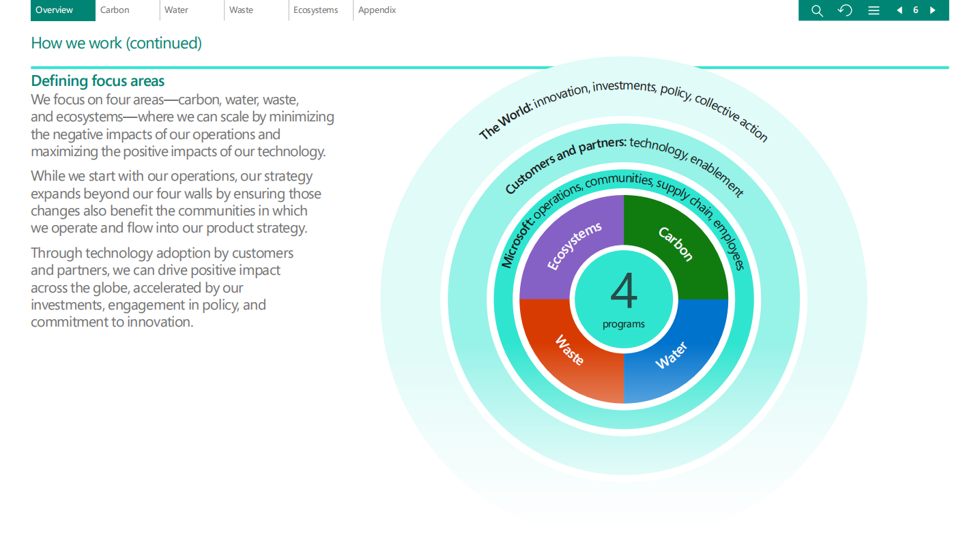Open the hamburger contents menu icon
The image size is (980, 551).
(x=874, y=10)
